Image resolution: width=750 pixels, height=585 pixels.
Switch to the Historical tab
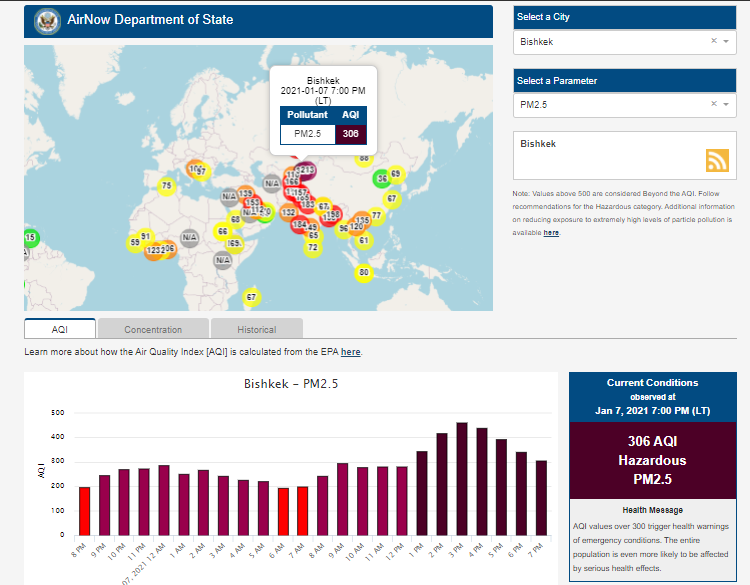click(x=257, y=329)
